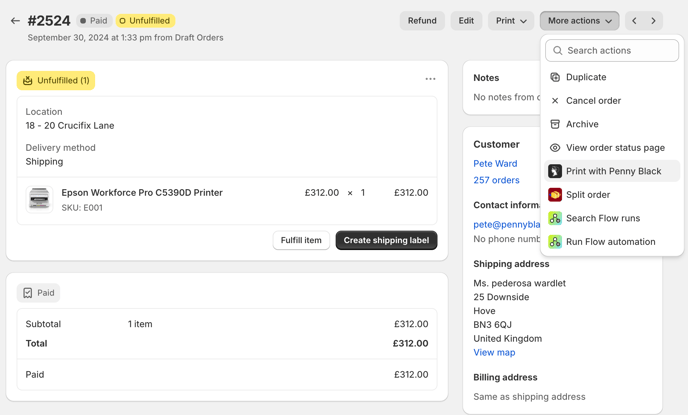Click the Search Flow runs app icon
Image resolution: width=688 pixels, height=415 pixels.
[555, 218]
